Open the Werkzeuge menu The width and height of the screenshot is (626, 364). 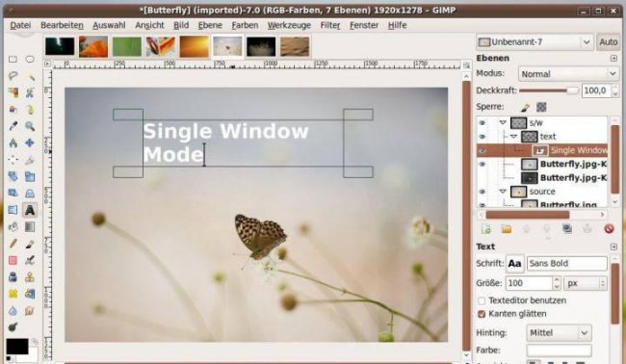pos(289,25)
